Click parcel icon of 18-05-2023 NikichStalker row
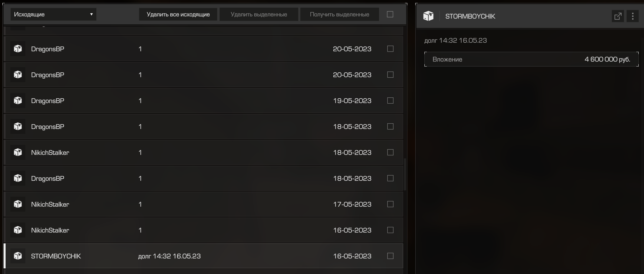This screenshot has height=274, width=644. pos(18,152)
